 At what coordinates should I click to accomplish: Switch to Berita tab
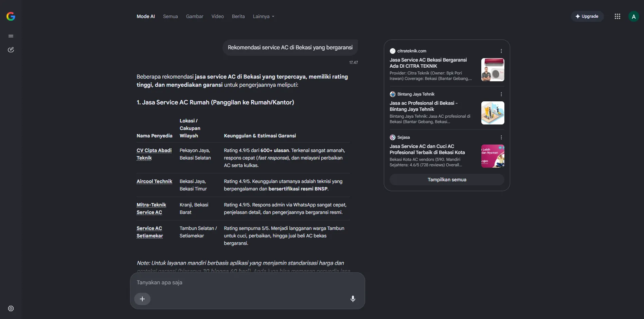[238, 16]
